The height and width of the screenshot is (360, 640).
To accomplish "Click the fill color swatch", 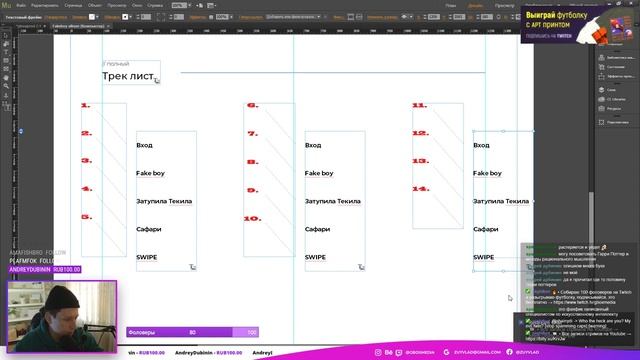I will [x=92, y=17].
